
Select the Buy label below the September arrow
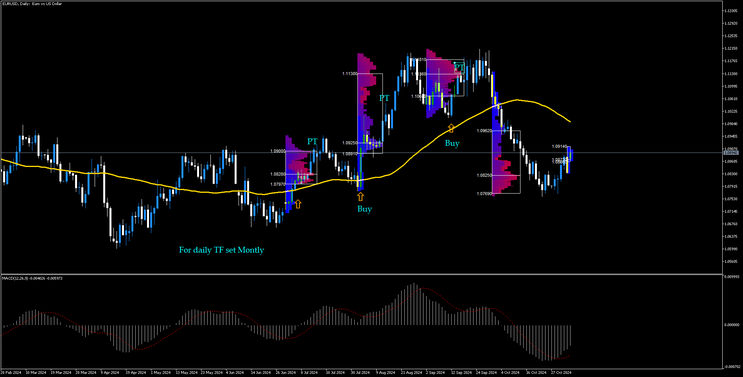tap(452, 143)
